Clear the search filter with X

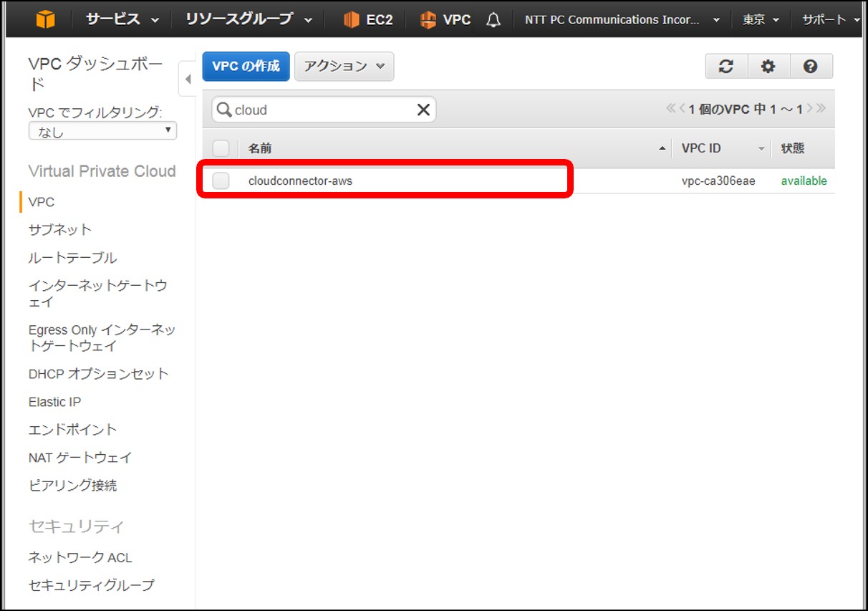(423, 110)
